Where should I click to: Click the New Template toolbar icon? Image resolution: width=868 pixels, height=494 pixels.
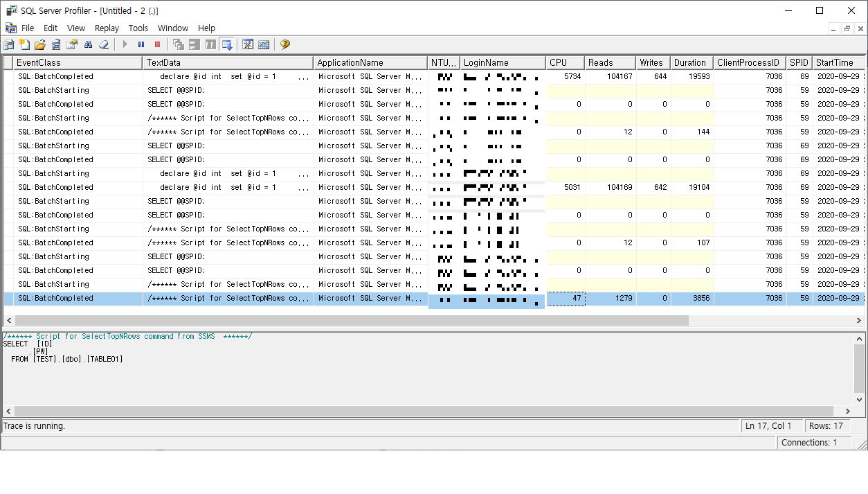click(x=24, y=44)
